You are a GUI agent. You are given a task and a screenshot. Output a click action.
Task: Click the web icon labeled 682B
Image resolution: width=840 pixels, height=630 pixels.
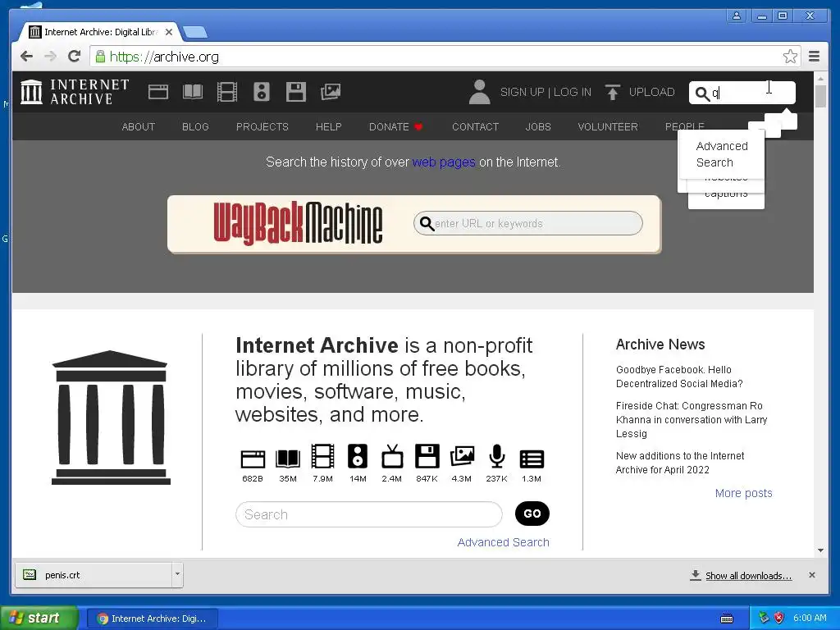click(x=253, y=459)
